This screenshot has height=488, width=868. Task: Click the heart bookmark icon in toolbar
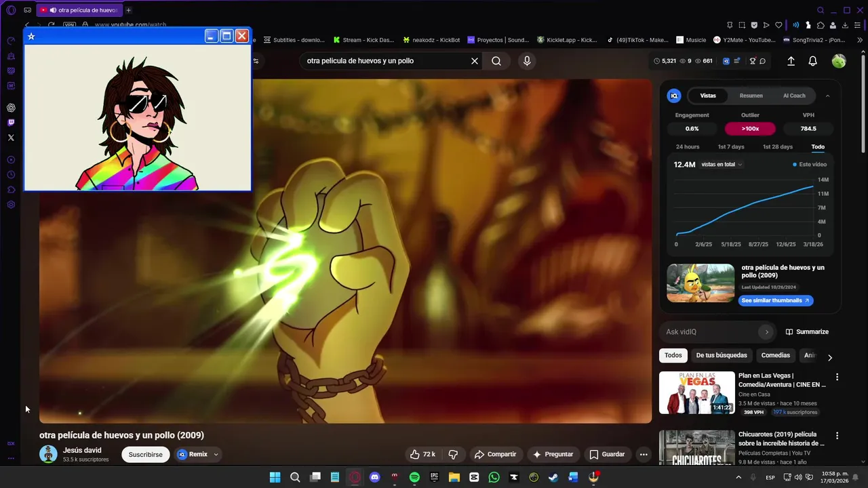tap(778, 25)
